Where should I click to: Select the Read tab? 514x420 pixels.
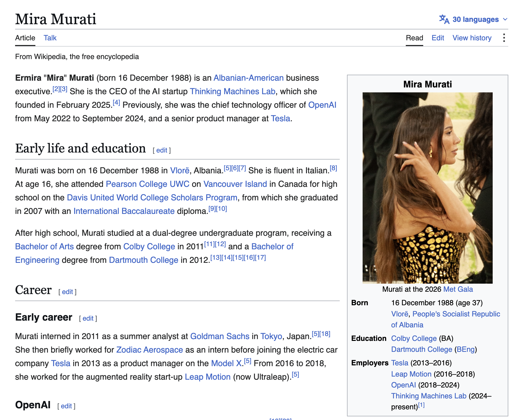[414, 38]
